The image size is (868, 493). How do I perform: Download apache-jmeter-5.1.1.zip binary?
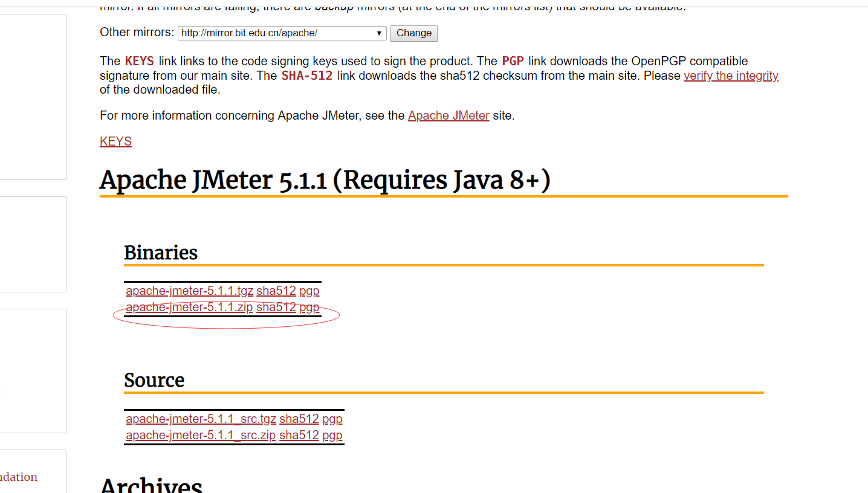(x=189, y=307)
